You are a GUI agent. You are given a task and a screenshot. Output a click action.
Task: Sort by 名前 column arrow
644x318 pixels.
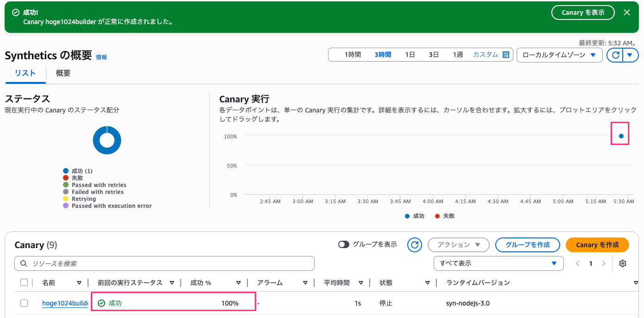79,283
